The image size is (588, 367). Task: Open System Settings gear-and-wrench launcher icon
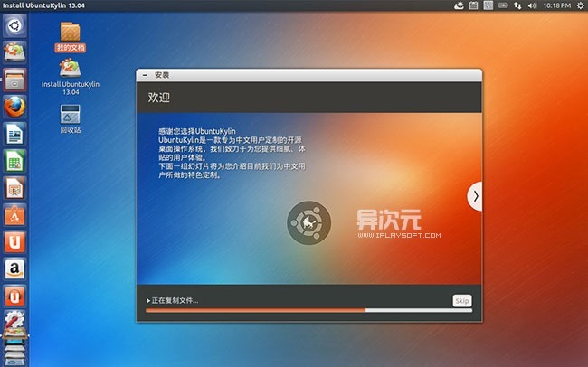[14, 319]
